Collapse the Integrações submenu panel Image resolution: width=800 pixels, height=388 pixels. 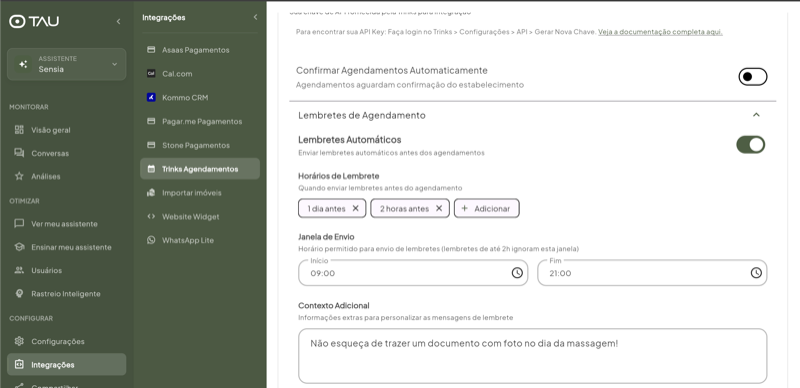(255, 17)
